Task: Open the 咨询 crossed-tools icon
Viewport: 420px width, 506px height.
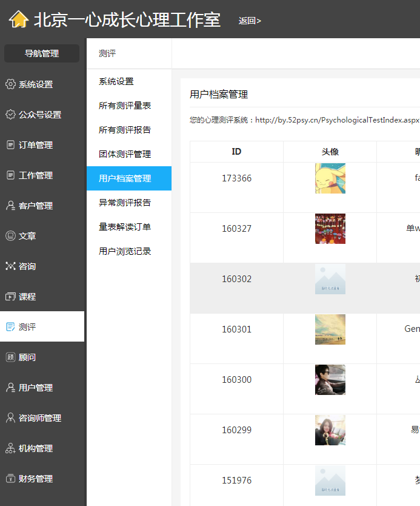Action: tap(10, 266)
